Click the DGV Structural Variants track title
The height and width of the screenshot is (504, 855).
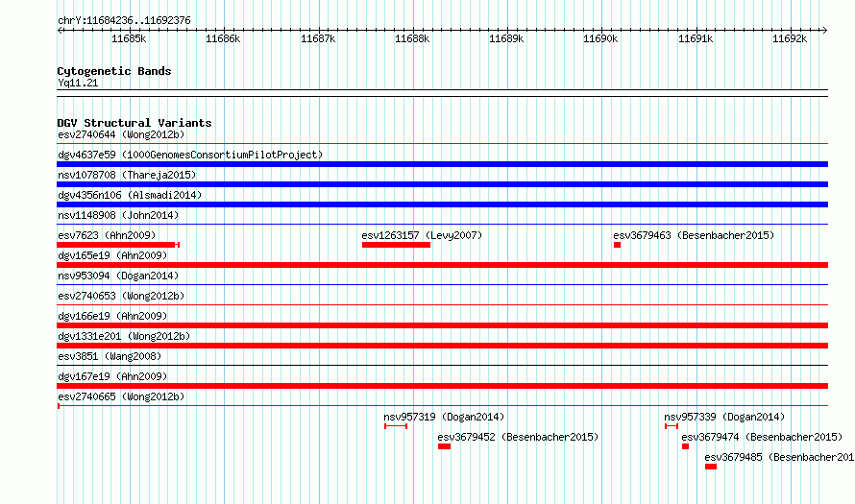134,123
